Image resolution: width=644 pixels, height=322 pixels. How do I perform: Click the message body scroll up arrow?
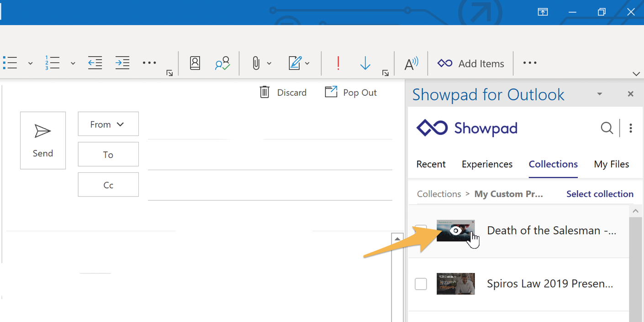point(397,239)
